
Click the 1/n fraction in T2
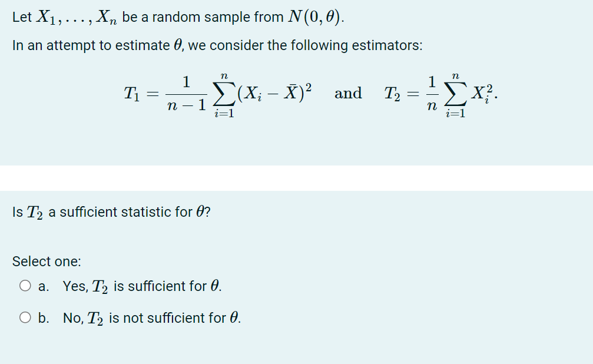(x=433, y=93)
